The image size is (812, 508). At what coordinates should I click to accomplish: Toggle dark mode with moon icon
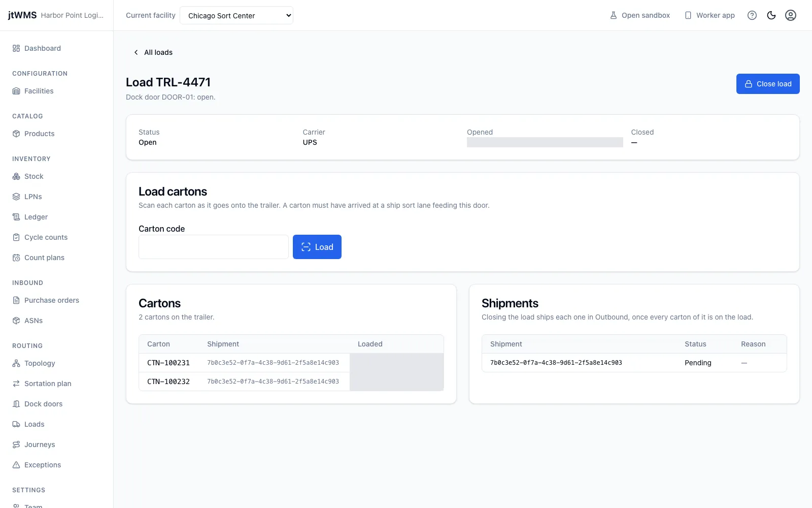(x=771, y=15)
